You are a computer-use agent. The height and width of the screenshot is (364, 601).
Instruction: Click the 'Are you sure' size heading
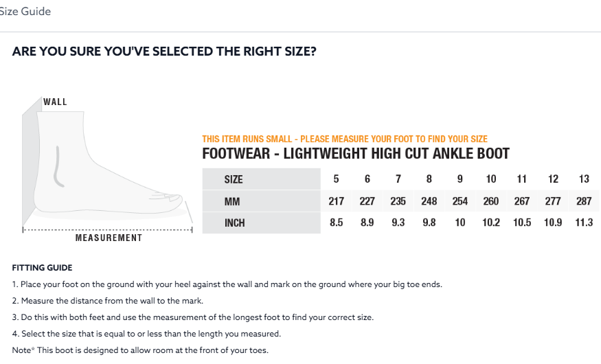click(x=164, y=52)
